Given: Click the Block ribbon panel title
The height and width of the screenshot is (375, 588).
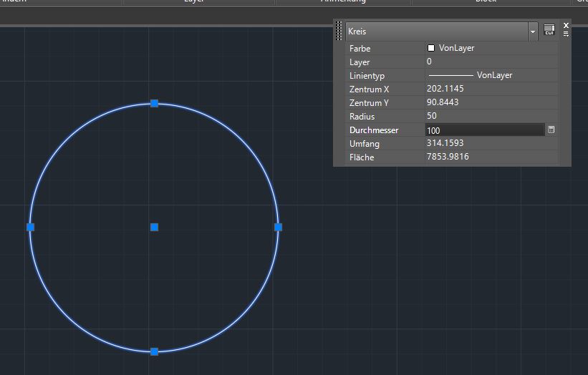Looking at the screenshot, I should point(486,1).
